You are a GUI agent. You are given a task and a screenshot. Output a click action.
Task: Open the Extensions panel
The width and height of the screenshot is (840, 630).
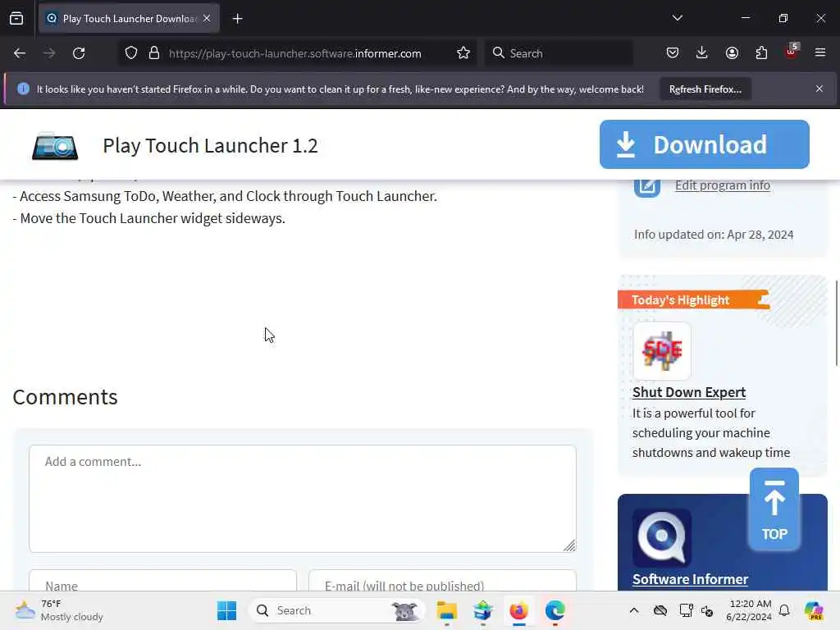pos(761,52)
